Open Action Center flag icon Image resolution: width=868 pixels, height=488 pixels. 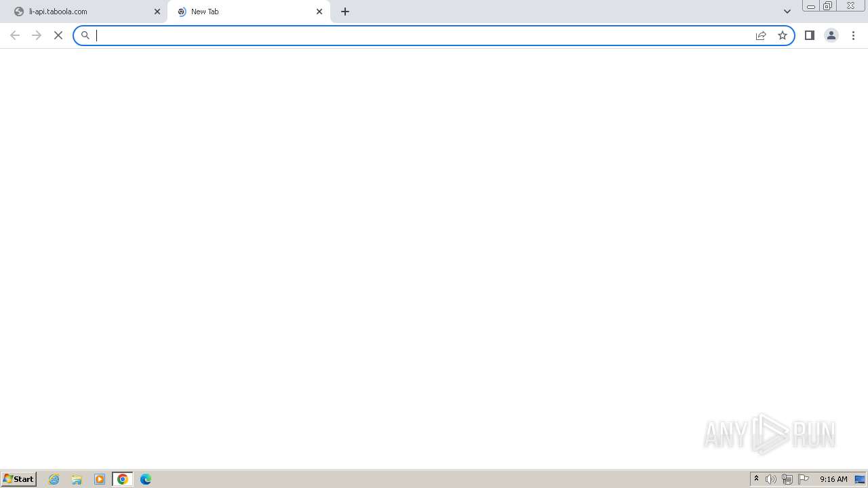[x=804, y=479]
